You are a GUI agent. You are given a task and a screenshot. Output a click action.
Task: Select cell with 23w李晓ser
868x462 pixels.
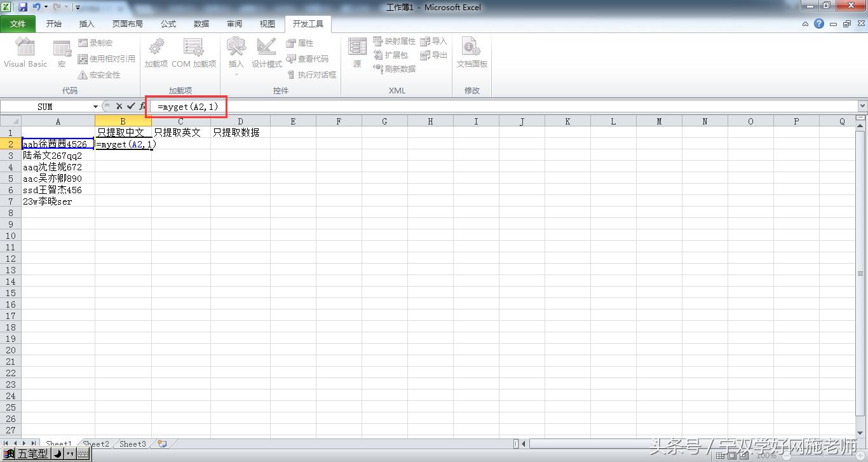(x=58, y=201)
